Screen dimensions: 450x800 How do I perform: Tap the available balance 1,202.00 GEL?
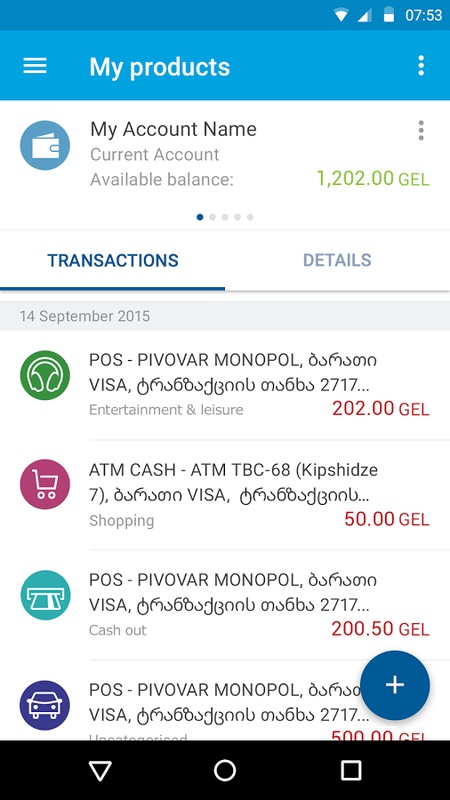tap(373, 179)
